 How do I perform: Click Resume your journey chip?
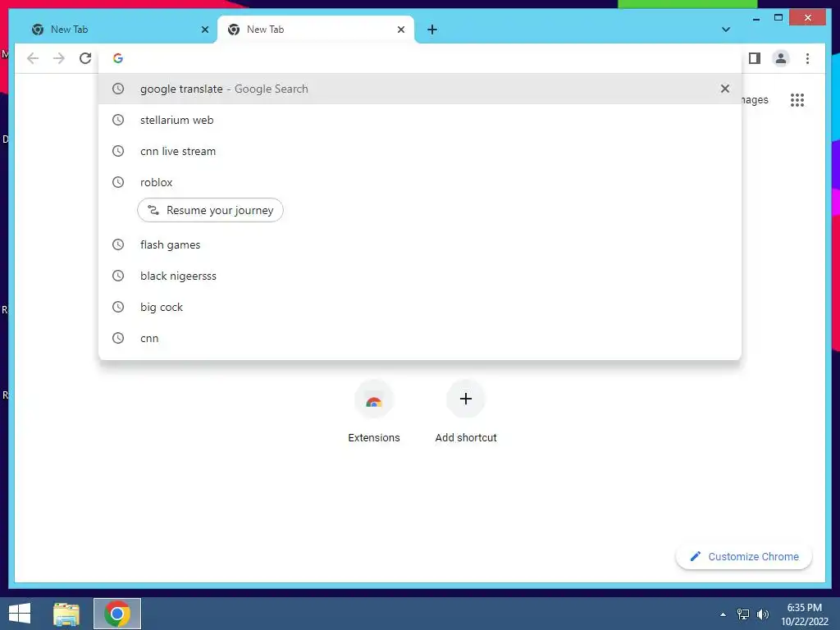210,210
